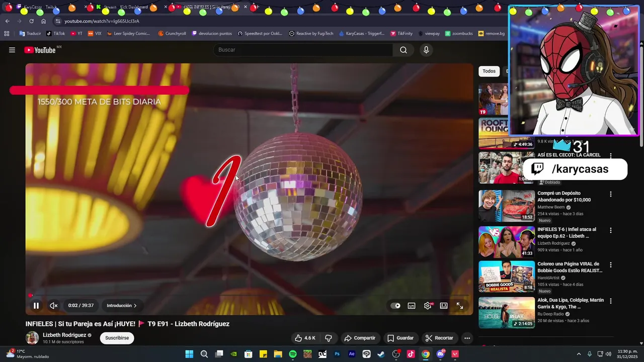Open Windows taskbar search
The image size is (644, 362).
tap(204, 354)
